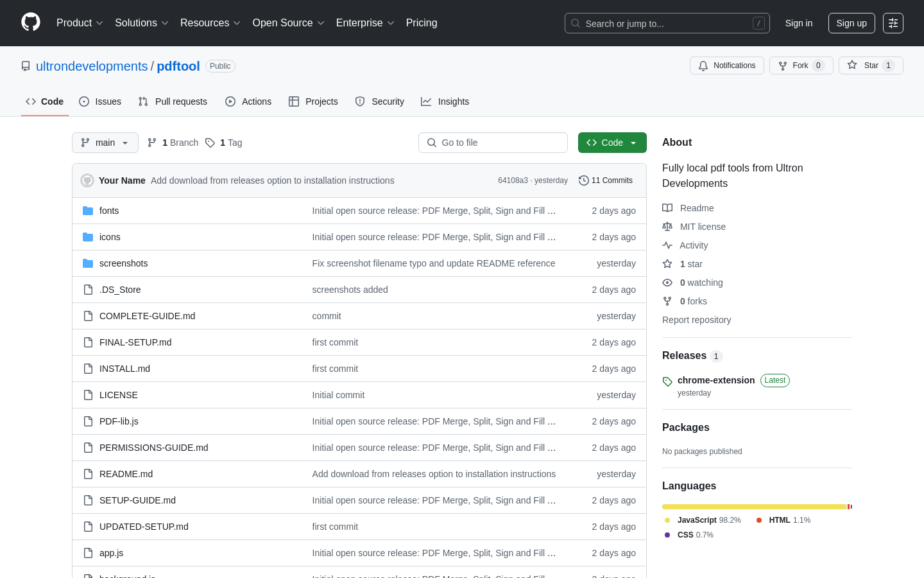
Task: Click the file icon for .DS_Store
Action: pos(88,290)
